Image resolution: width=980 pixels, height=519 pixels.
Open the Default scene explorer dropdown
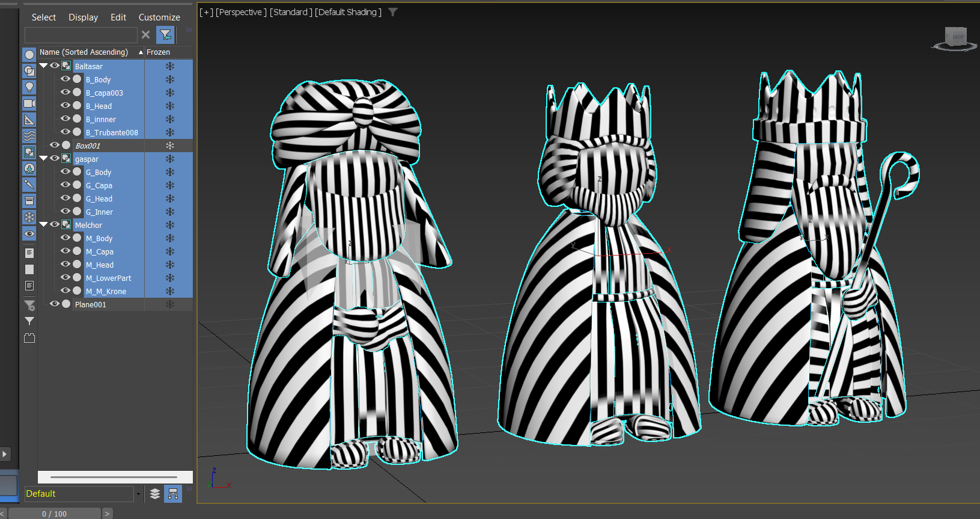[x=138, y=494]
